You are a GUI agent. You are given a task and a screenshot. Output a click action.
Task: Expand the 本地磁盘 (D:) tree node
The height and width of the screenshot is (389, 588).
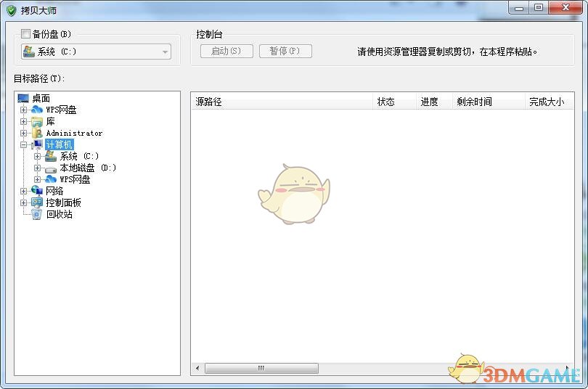point(37,168)
